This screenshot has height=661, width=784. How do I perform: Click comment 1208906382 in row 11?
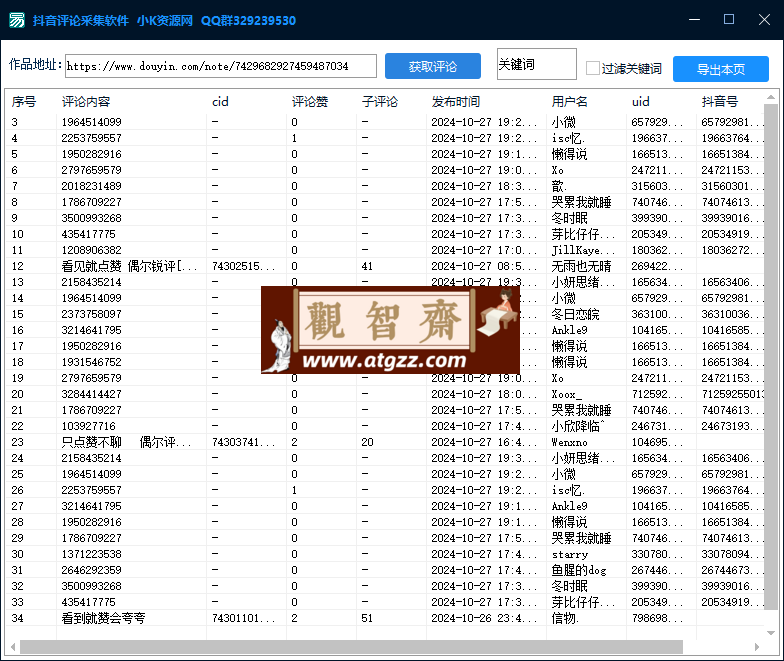point(92,250)
